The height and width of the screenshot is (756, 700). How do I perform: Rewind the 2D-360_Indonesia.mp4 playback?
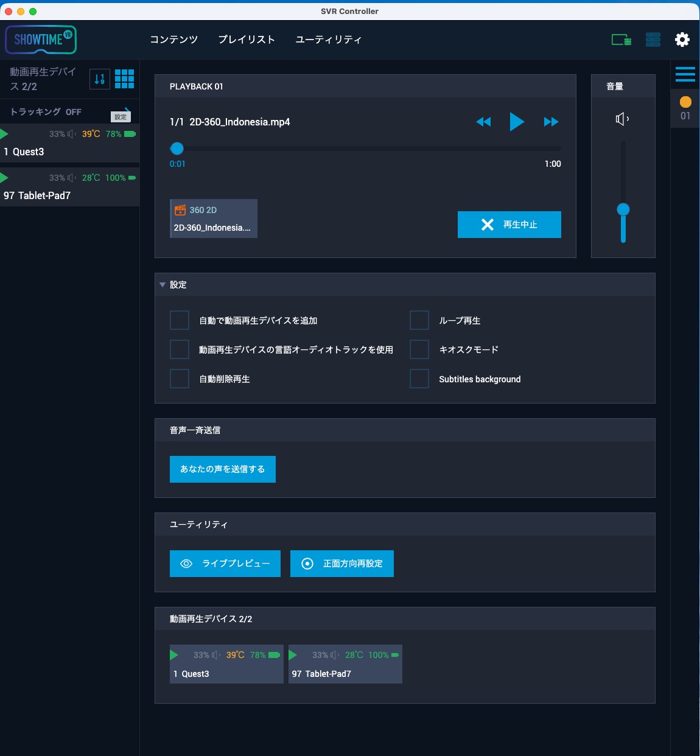coord(483,122)
